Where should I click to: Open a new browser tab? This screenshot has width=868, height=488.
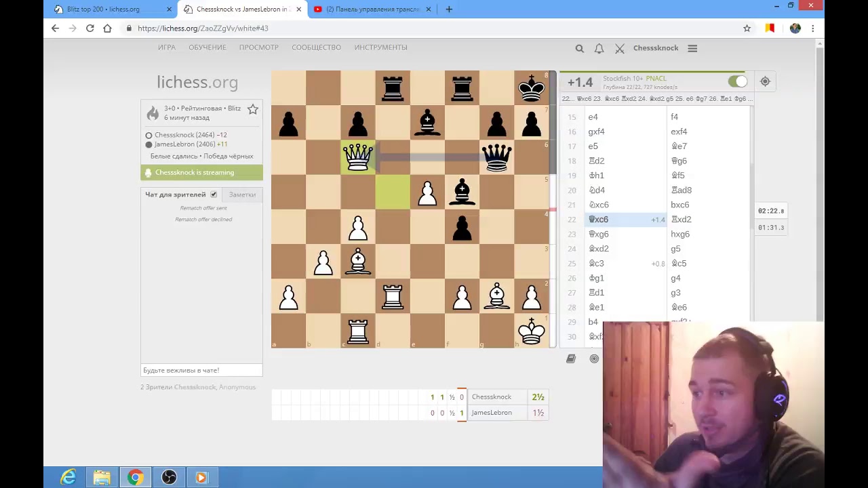click(x=449, y=9)
